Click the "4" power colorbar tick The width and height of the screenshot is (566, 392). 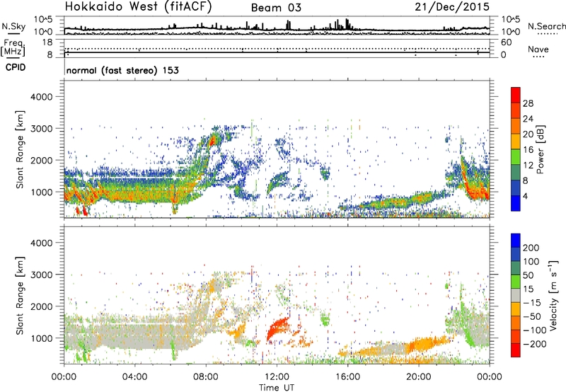pyautogui.click(x=525, y=196)
